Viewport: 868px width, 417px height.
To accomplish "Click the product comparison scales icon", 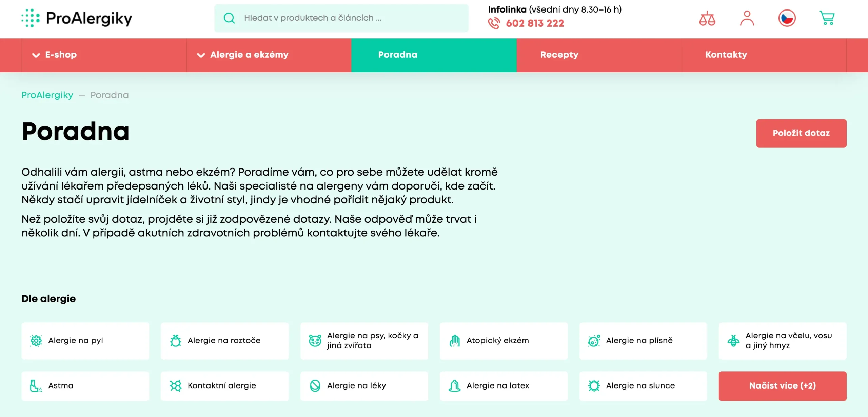I will click(707, 18).
